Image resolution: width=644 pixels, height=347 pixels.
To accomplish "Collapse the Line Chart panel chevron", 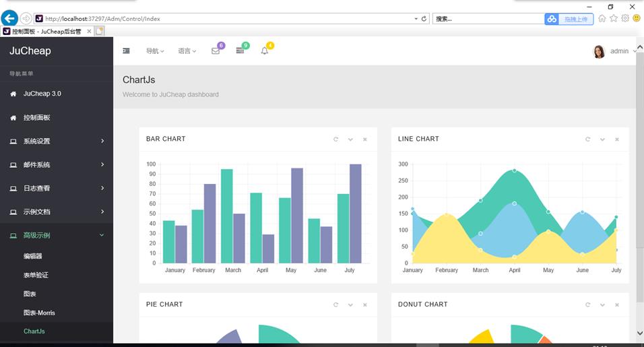I will [602, 139].
